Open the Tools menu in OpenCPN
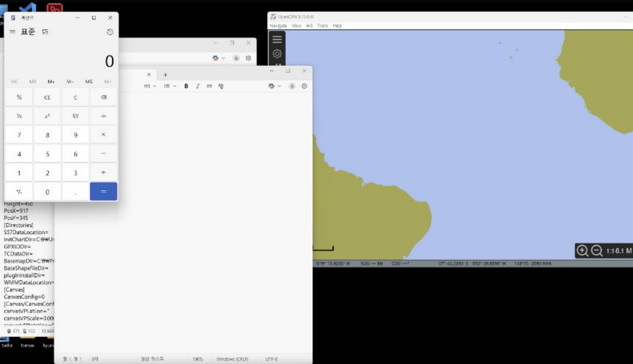 pyautogui.click(x=323, y=25)
